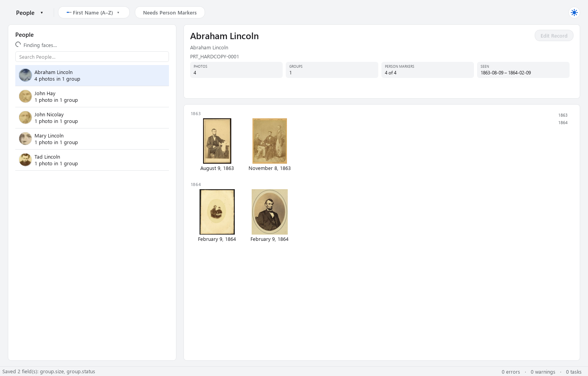Click the Finding faces spinner icon

point(18,45)
